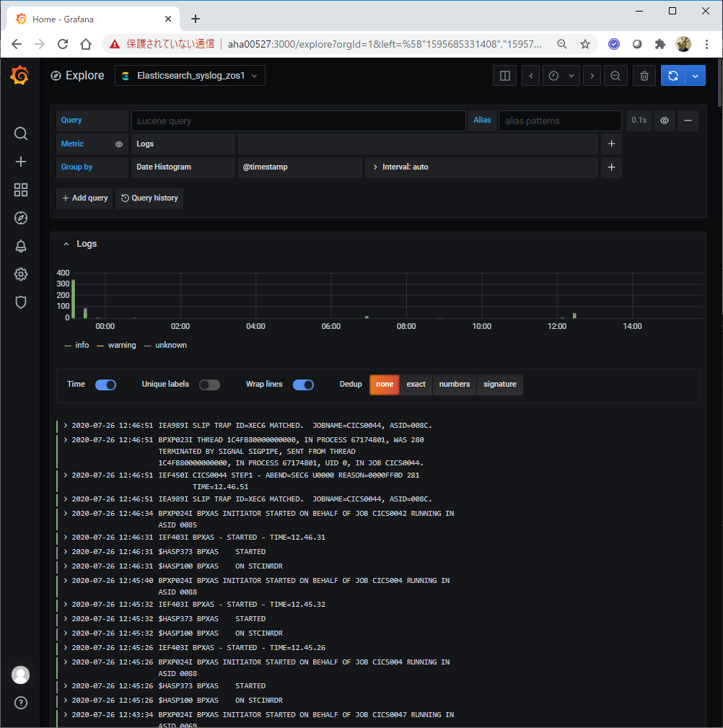Open Query history
The width and height of the screenshot is (723, 728).
tap(149, 198)
